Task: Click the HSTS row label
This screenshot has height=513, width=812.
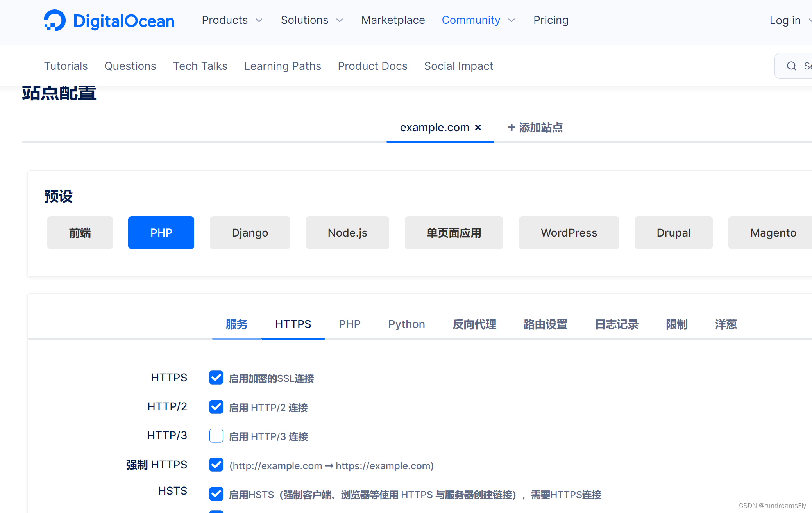Action: pyautogui.click(x=173, y=491)
